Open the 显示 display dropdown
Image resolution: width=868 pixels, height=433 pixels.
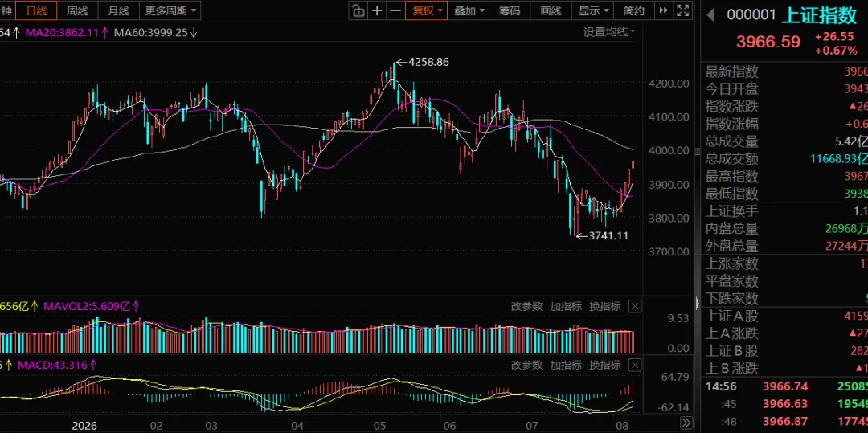pos(594,10)
